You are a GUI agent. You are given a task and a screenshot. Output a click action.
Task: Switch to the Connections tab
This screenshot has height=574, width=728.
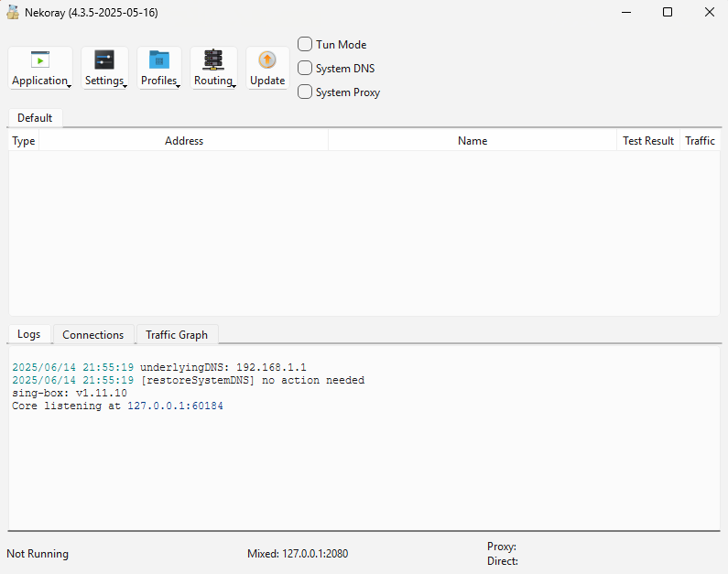(x=93, y=334)
